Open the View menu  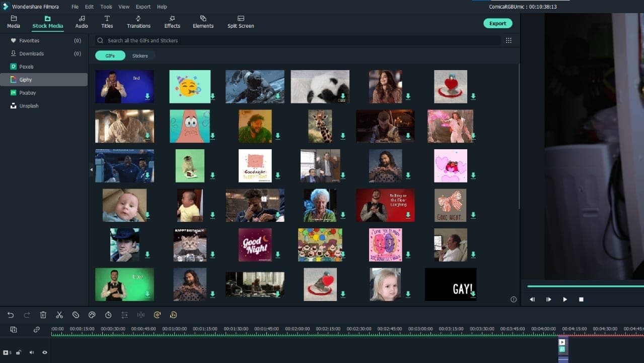124,7
